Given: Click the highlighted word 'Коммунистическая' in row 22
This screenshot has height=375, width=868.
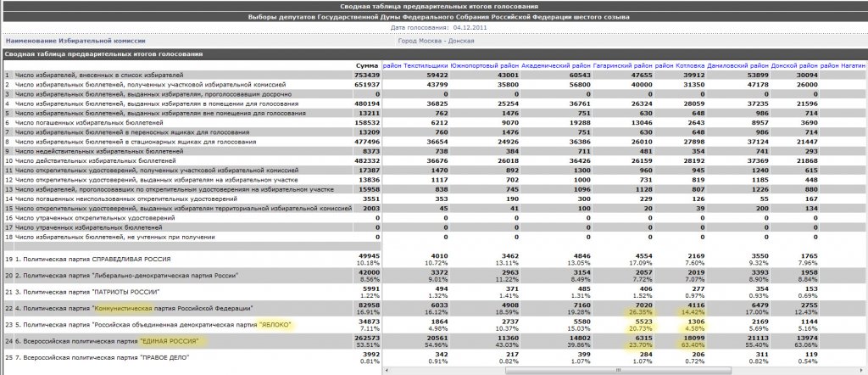Looking at the screenshot, I should pyautogui.click(x=124, y=307).
